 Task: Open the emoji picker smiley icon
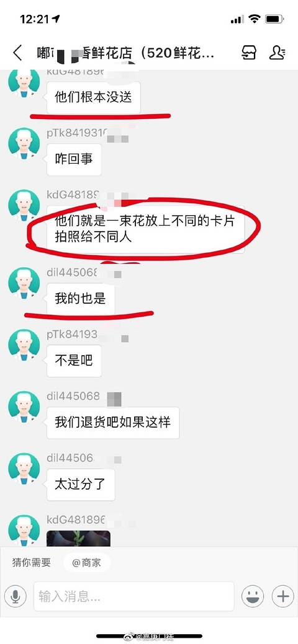tap(253, 596)
